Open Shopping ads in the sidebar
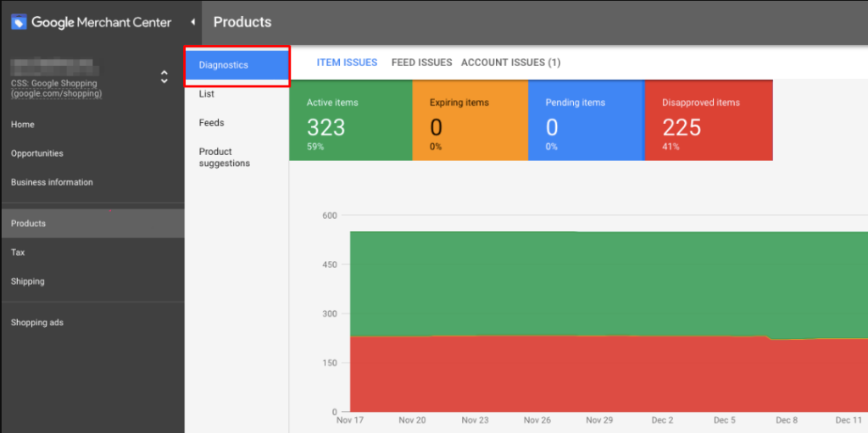This screenshot has height=433, width=868. (x=37, y=323)
